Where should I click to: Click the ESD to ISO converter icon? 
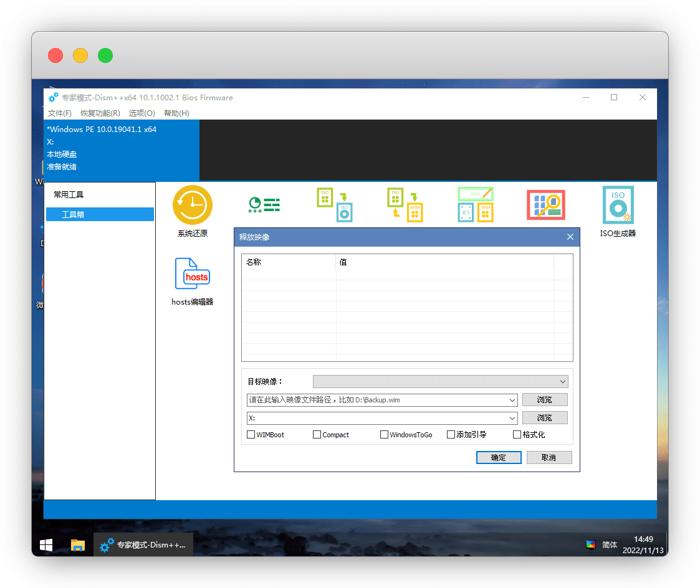(x=335, y=205)
